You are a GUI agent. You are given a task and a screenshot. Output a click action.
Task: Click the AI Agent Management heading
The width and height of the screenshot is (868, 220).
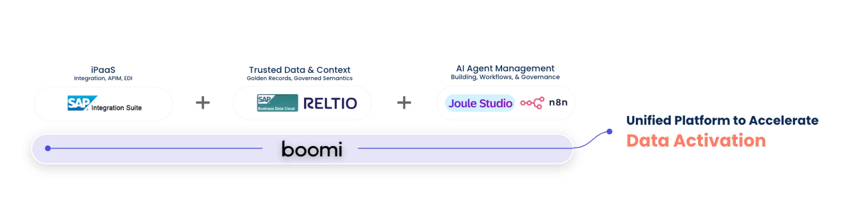505,68
